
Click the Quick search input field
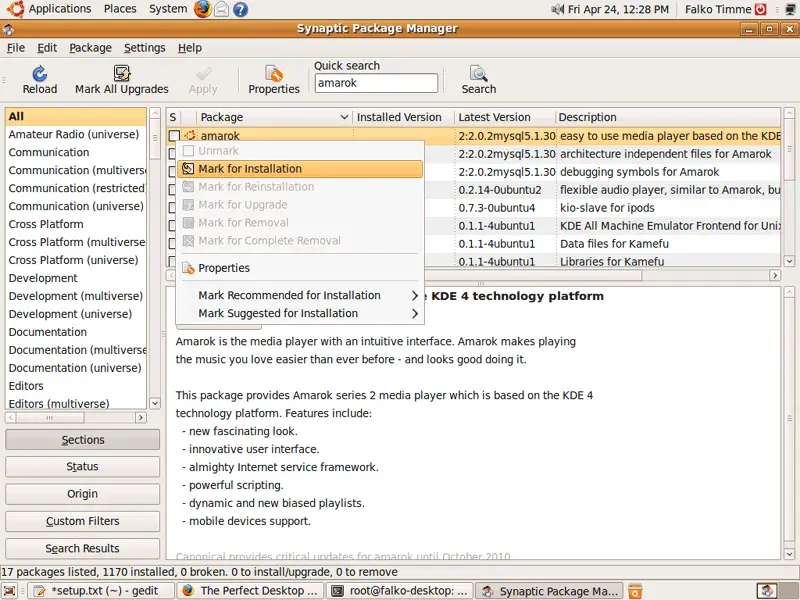tap(376, 83)
